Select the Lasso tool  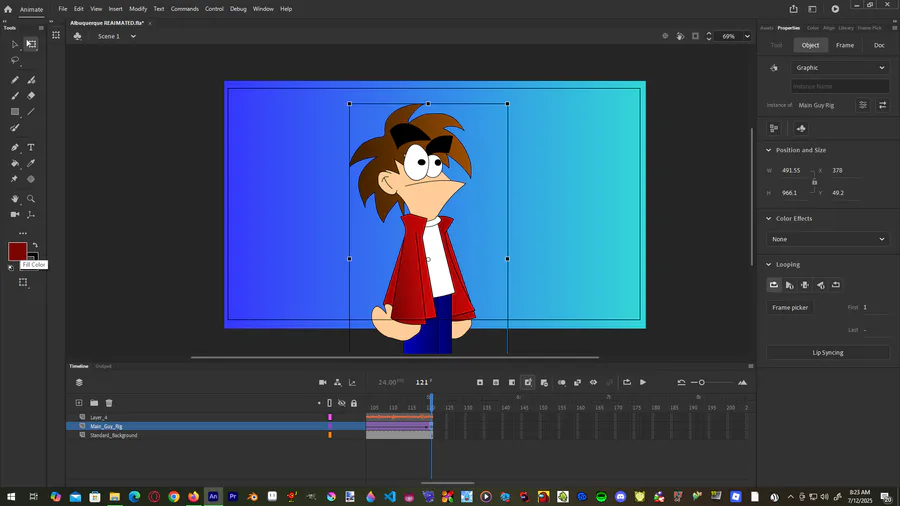coord(15,60)
